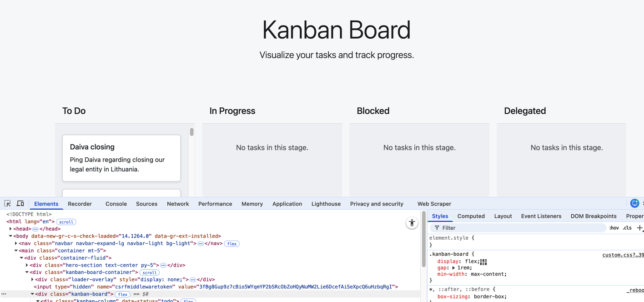Click the styles Filter input field

[518, 228]
